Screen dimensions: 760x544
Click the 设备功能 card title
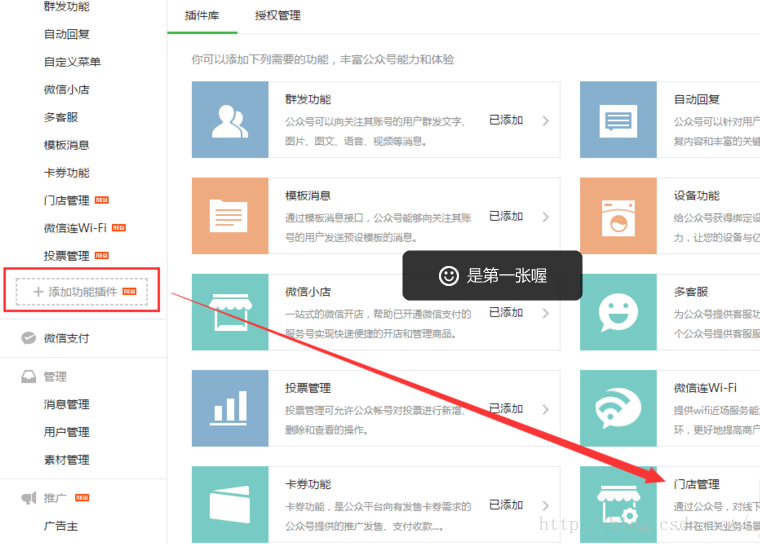[697, 195]
